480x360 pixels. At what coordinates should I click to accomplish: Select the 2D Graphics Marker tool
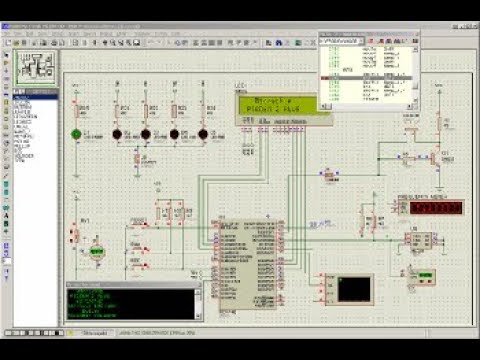coord(6,232)
